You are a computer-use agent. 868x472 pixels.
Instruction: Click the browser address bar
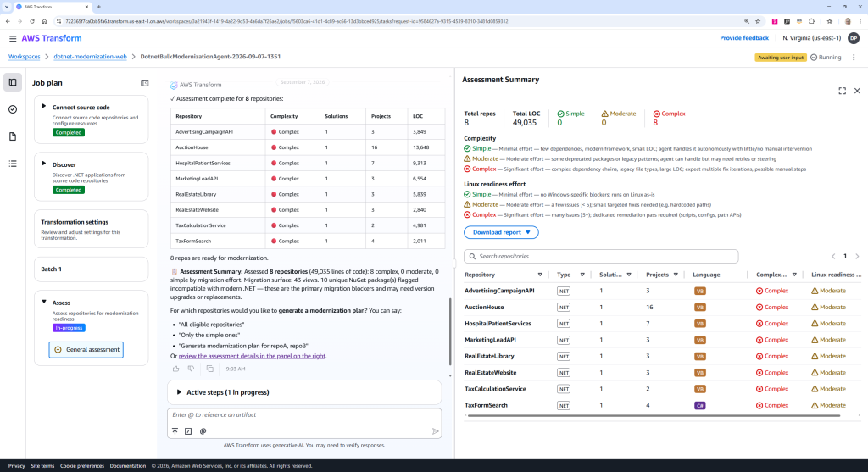click(x=398, y=21)
